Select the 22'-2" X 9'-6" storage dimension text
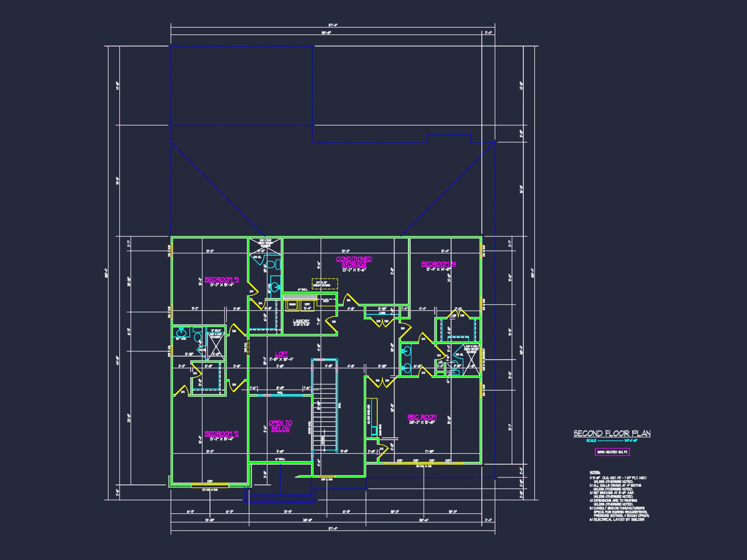The image size is (747, 560). pos(354,270)
